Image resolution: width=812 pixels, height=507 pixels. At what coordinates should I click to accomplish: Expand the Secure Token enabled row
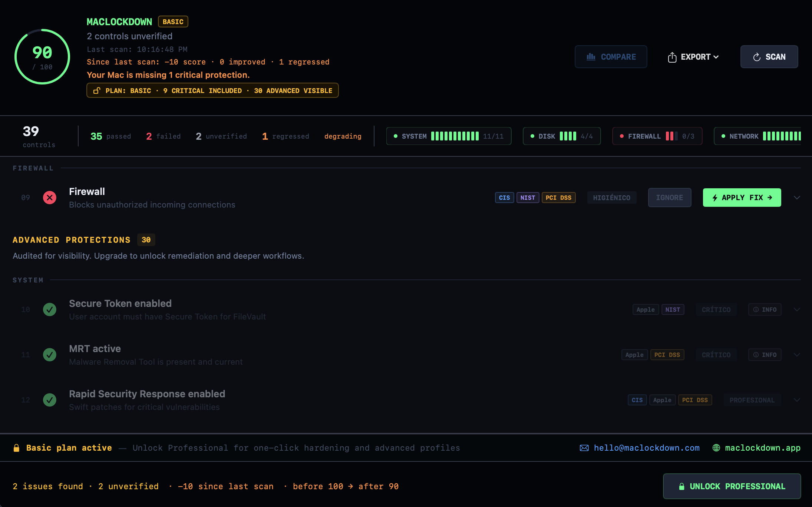click(797, 309)
